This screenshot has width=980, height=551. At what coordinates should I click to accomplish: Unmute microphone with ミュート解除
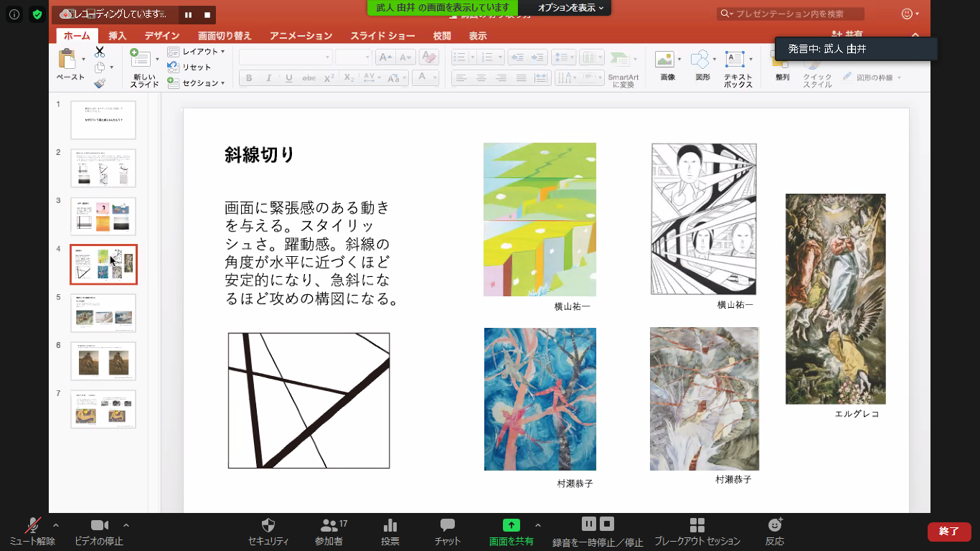pyautogui.click(x=32, y=531)
